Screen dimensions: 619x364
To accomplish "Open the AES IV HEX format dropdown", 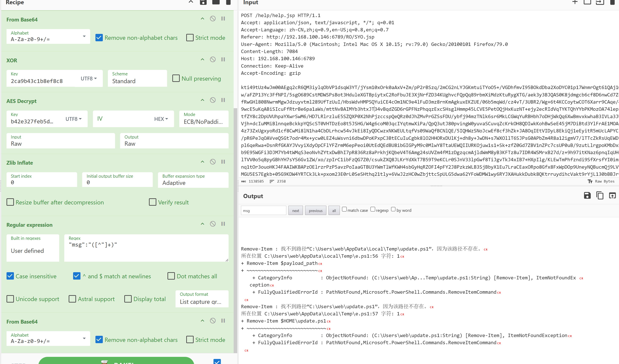I will pyautogui.click(x=161, y=119).
